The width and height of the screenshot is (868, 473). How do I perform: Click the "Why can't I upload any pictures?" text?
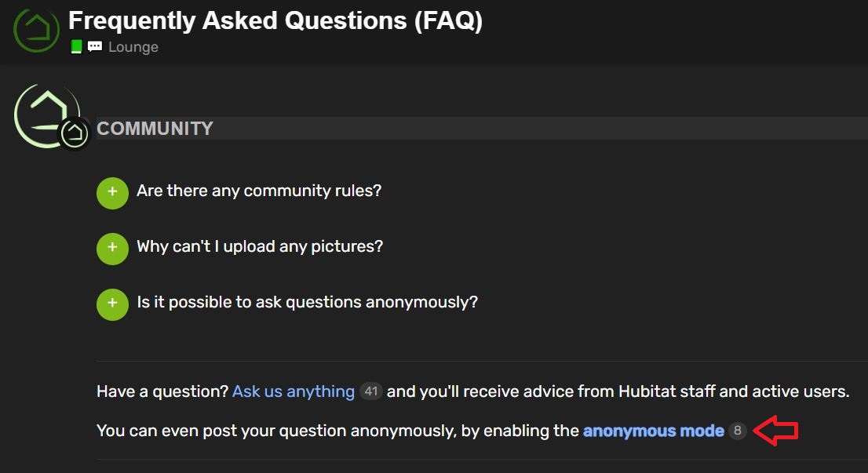pos(260,246)
